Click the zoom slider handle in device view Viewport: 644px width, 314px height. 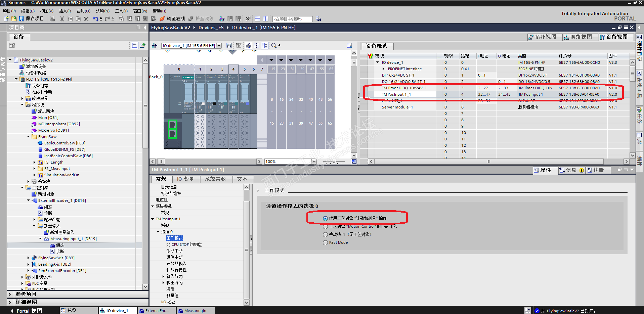click(334, 162)
